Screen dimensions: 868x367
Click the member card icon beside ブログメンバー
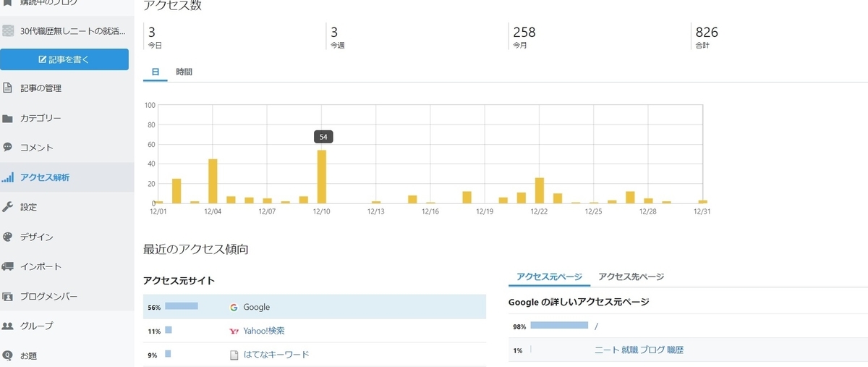(x=8, y=296)
